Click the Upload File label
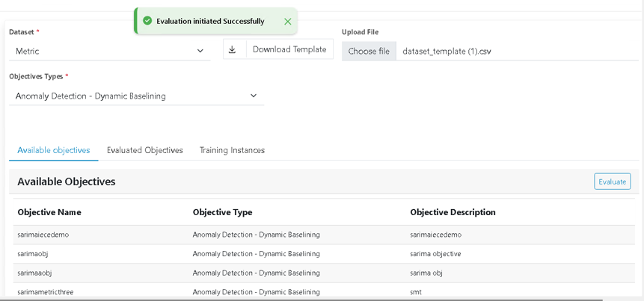 [x=361, y=32]
